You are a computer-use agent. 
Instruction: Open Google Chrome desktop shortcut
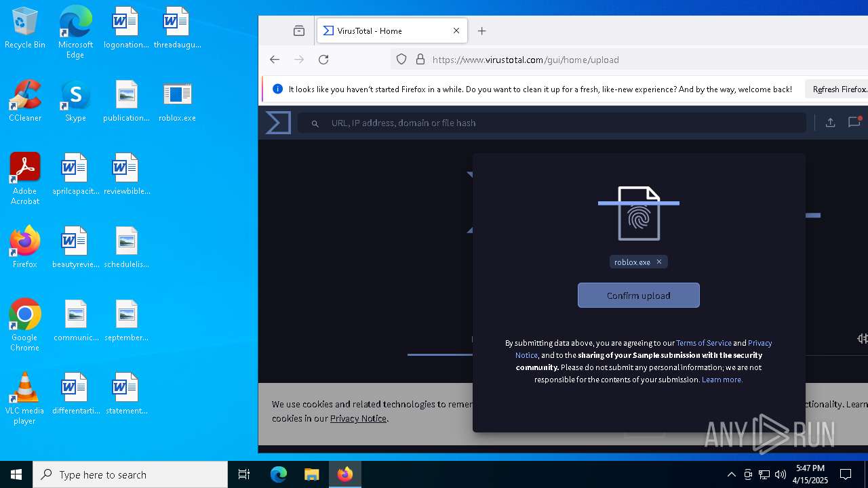pos(25,325)
